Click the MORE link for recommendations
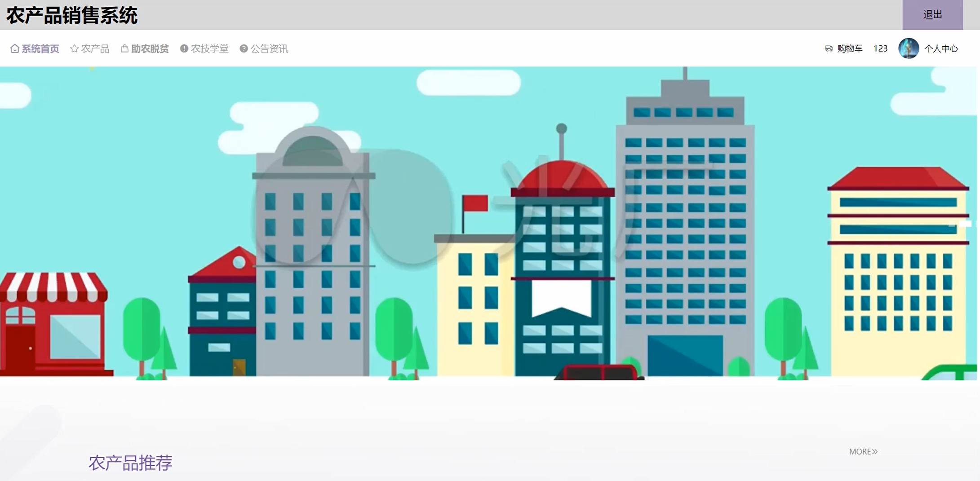Image resolution: width=980 pixels, height=481 pixels. tap(863, 451)
